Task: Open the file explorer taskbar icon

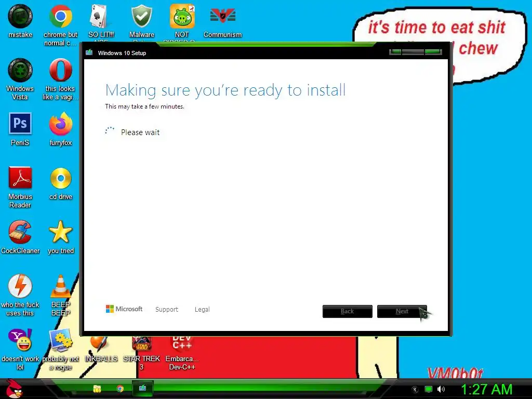Action: pyautogui.click(x=97, y=389)
